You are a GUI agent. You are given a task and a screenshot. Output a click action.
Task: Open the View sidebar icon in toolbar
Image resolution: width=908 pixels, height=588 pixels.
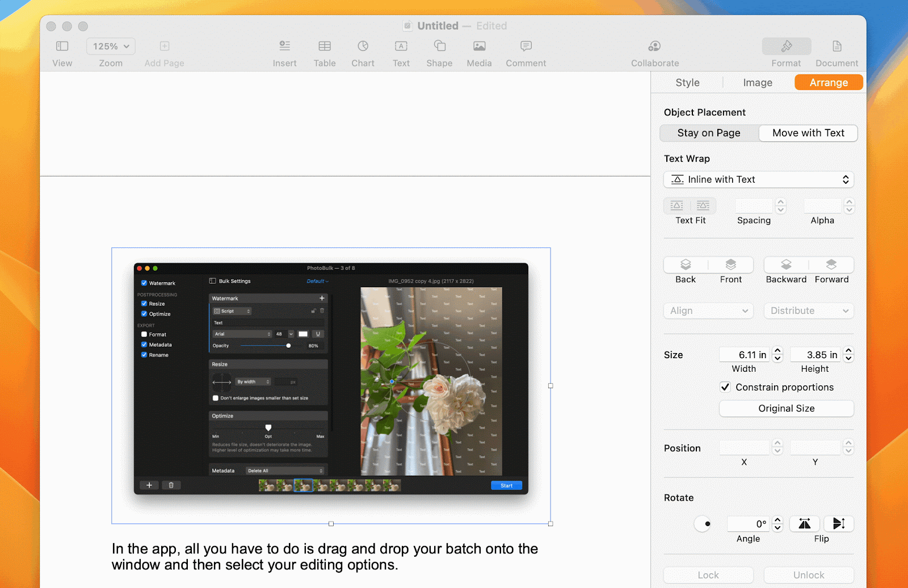[x=62, y=46]
